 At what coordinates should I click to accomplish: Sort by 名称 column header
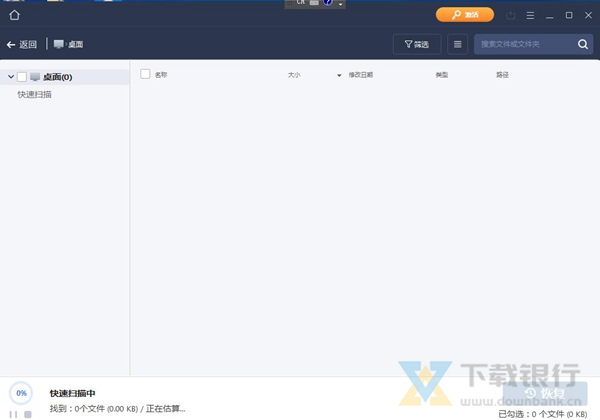coord(161,75)
